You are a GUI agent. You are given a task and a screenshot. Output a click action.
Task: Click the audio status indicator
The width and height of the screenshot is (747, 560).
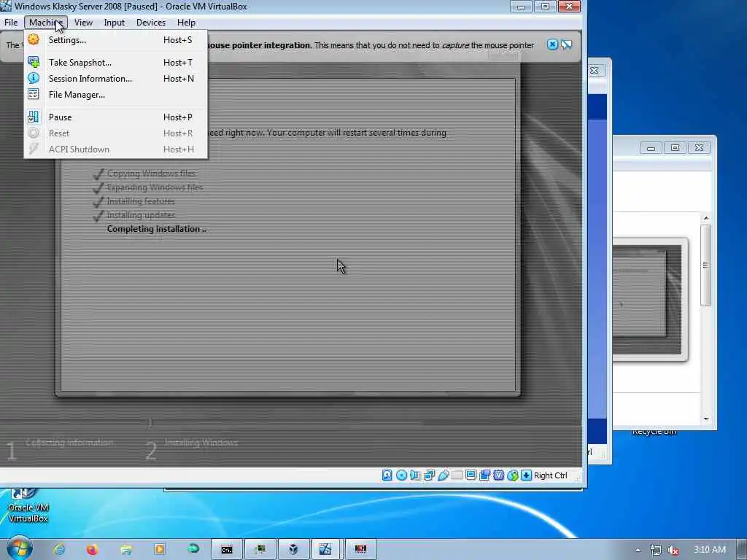[415, 475]
